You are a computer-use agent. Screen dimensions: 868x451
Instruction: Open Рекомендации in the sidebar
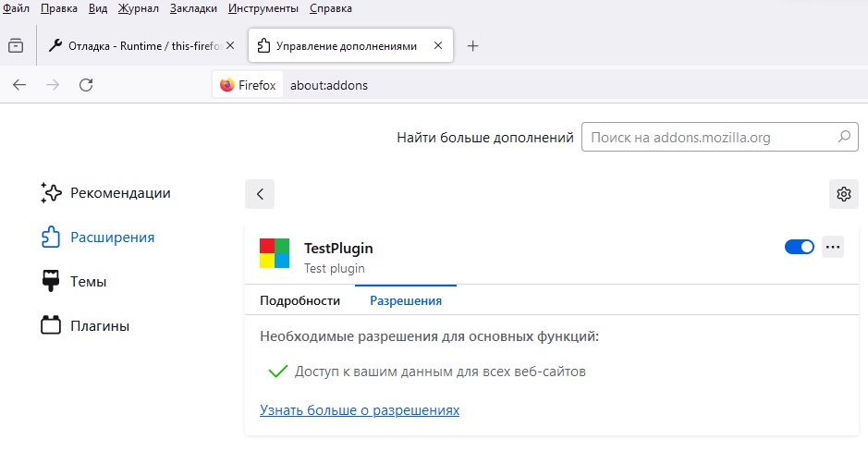[x=105, y=192]
